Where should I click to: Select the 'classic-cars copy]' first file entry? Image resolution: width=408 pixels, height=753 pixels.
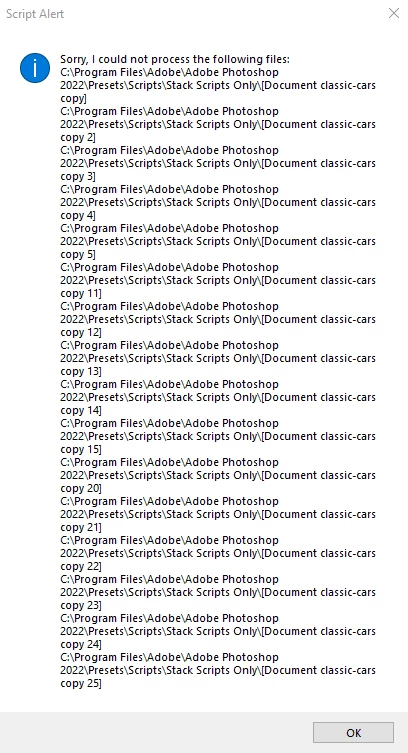(218, 85)
